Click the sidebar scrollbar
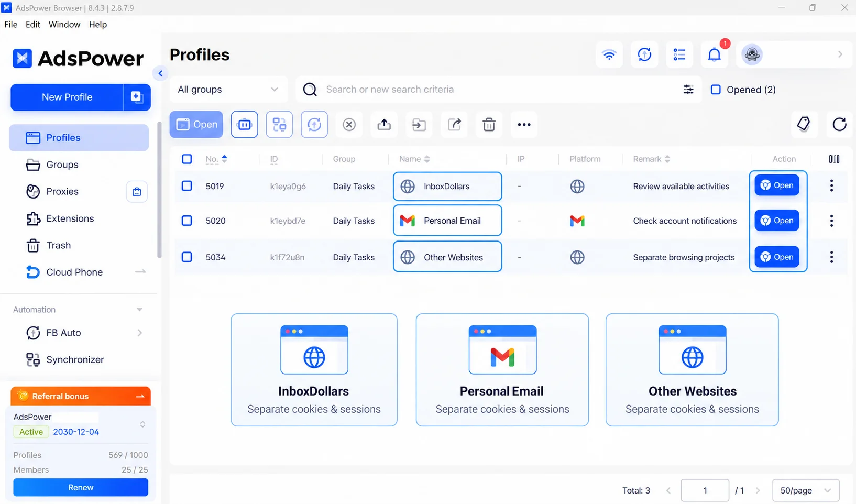This screenshot has width=856, height=504. [159, 190]
